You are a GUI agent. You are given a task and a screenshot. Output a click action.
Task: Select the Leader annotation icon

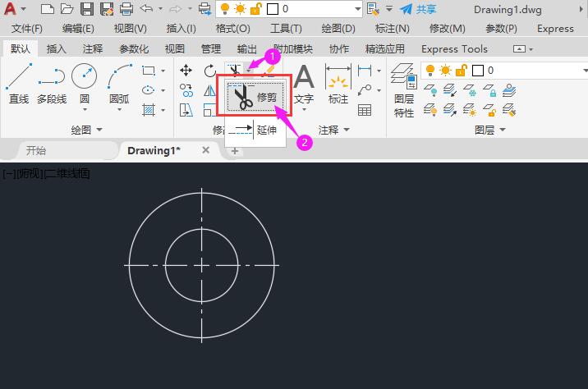(x=365, y=90)
